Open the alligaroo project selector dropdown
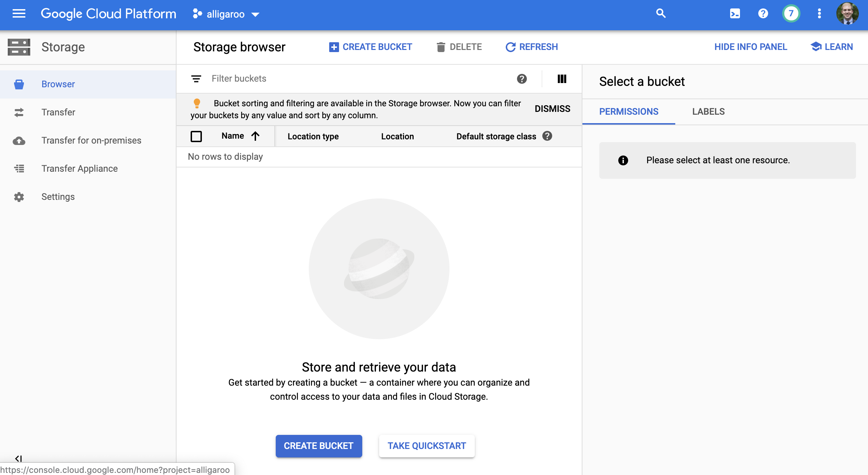868x475 pixels. [x=226, y=14]
